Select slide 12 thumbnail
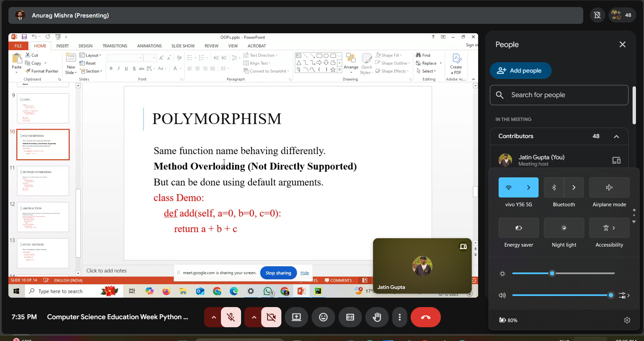This screenshot has width=644, height=341. tap(43, 217)
